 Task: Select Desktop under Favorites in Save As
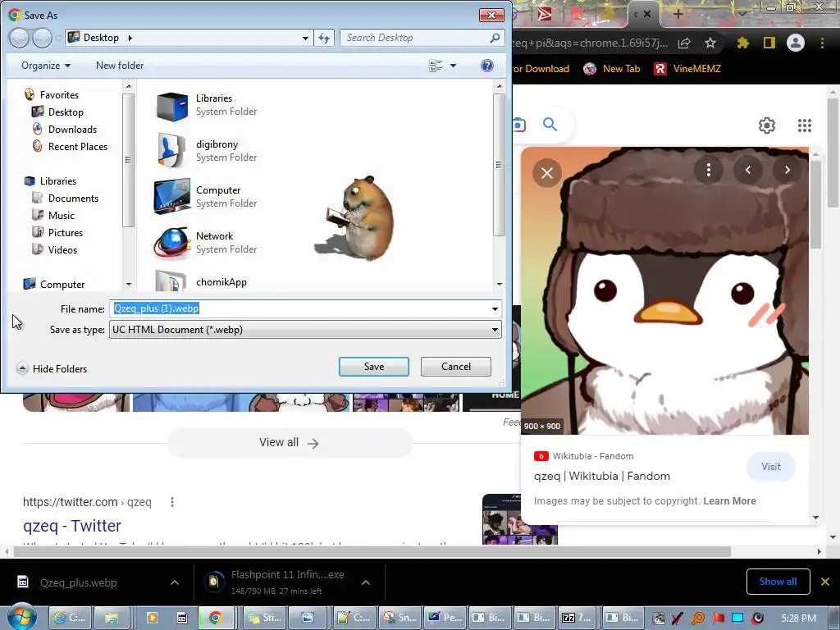coord(66,112)
